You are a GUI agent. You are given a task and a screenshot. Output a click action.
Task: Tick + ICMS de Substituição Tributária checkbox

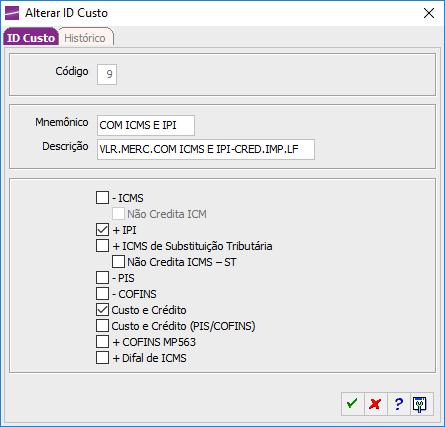(102, 246)
